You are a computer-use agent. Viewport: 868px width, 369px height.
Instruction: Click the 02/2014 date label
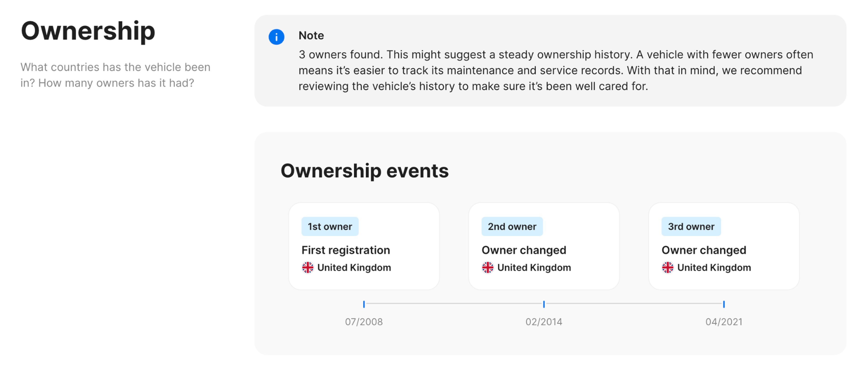[x=544, y=322]
